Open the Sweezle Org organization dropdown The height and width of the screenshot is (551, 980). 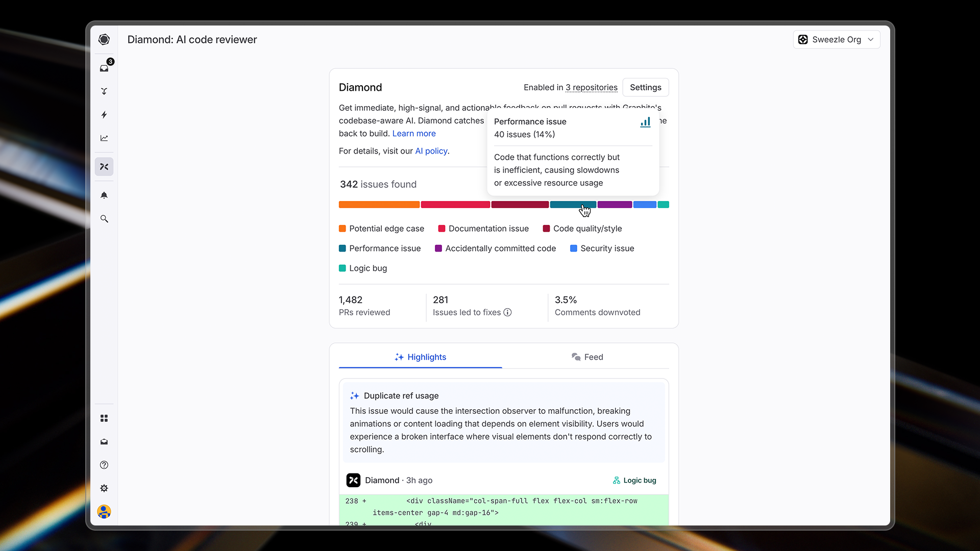point(837,40)
